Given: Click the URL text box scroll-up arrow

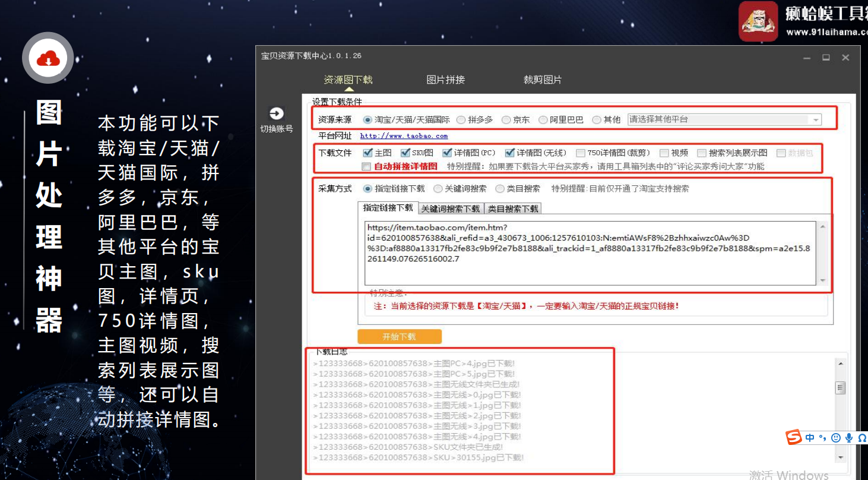Looking at the screenshot, I should click(822, 226).
